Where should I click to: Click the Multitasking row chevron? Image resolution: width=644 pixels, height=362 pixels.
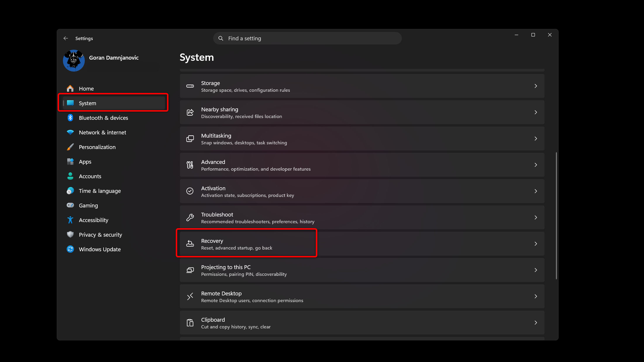coord(536,138)
